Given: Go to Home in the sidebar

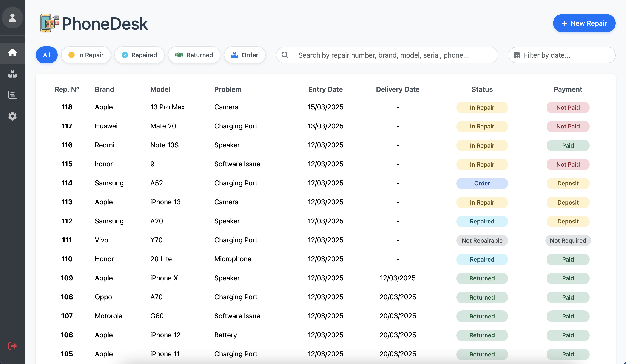Looking at the screenshot, I should (12, 53).
